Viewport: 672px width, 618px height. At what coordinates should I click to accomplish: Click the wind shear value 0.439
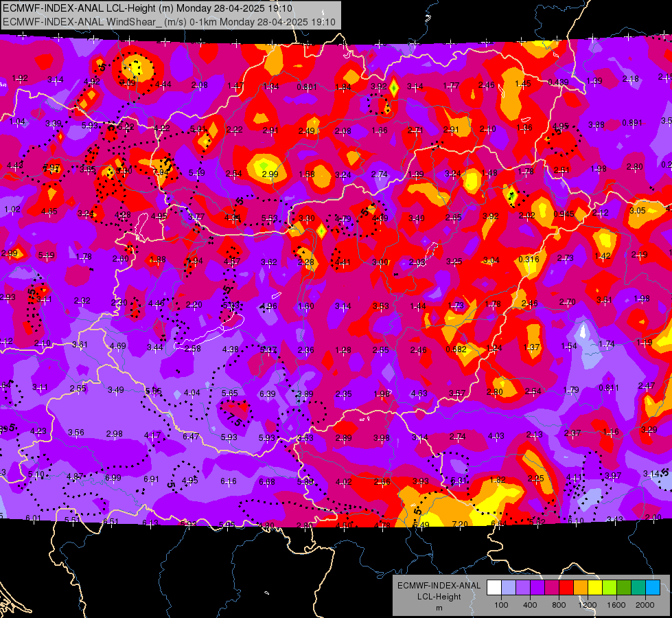point(559,82)
